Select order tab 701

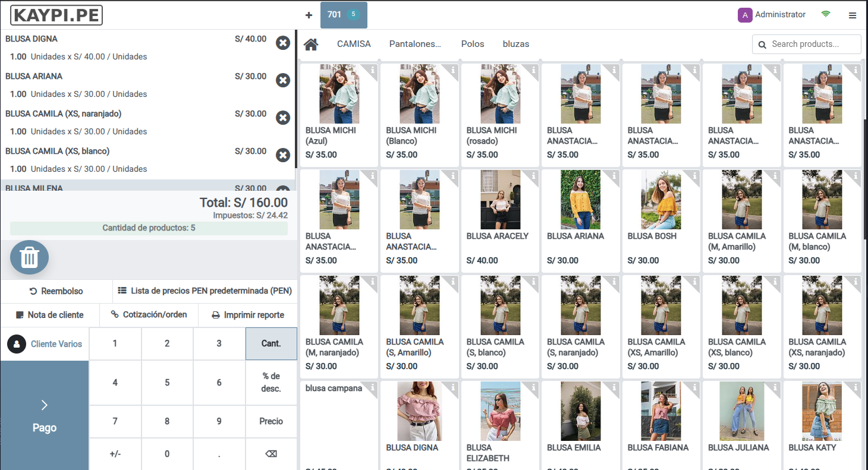click(344, 15)
